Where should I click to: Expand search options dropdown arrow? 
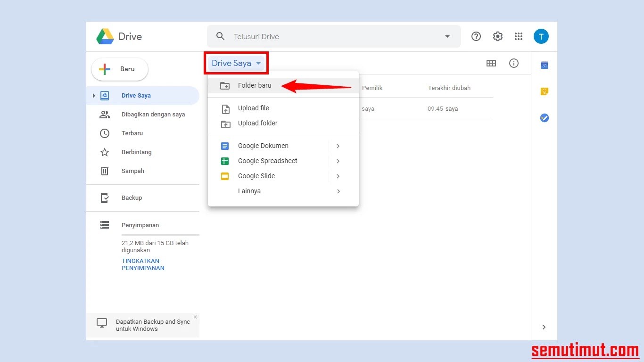point(447,37)
